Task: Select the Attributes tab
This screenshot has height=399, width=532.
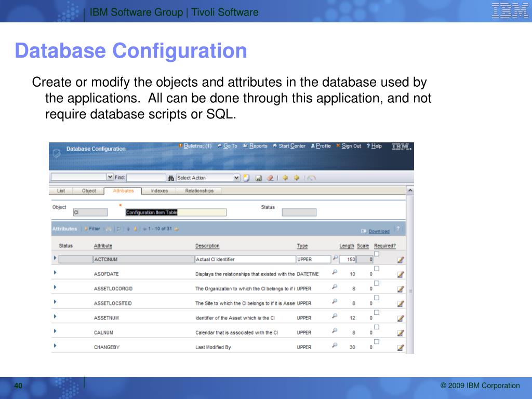Action: pos(123,191)
